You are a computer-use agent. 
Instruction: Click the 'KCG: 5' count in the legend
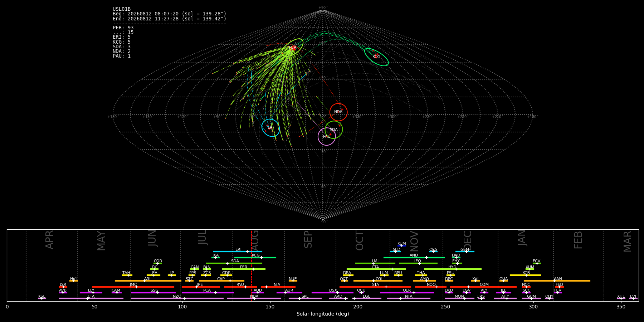point(122,42)
